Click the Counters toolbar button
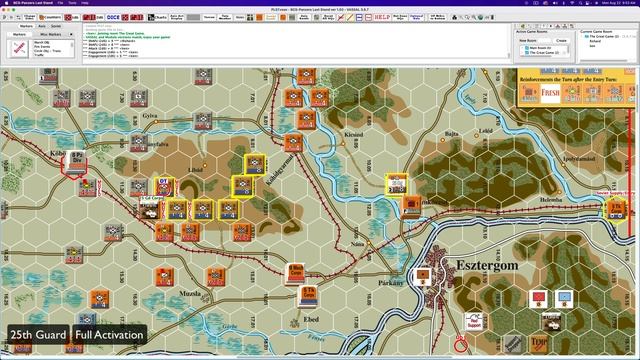 tap(50, 17)
